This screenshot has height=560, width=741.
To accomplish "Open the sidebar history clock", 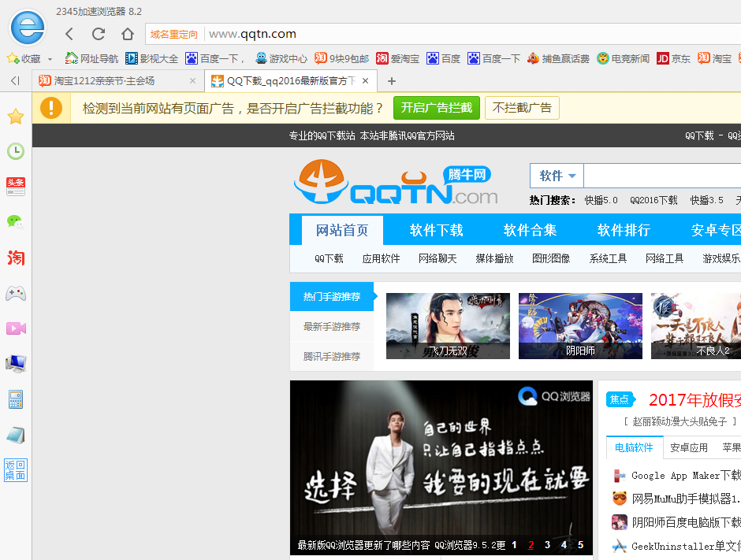I will [x=16, y=151].
